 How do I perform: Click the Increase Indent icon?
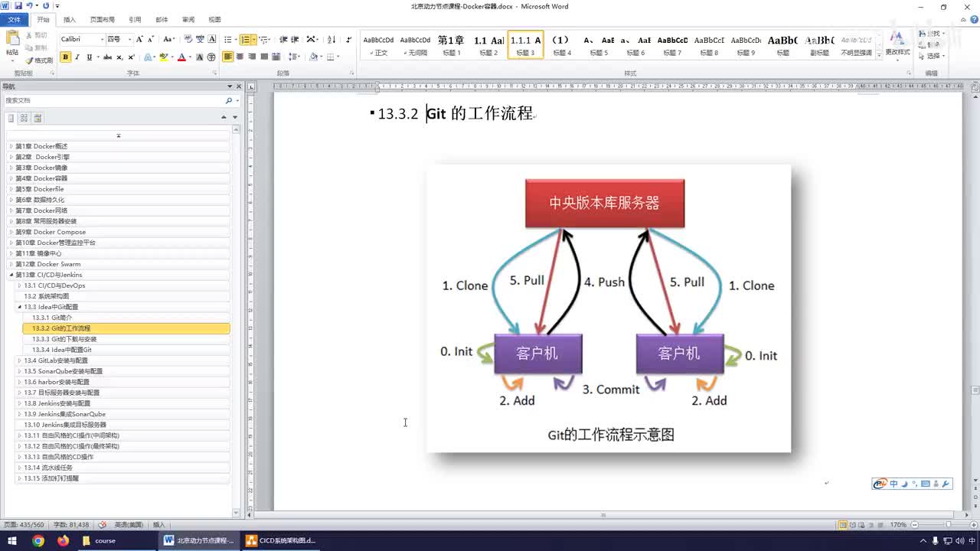tap(295, 39)
